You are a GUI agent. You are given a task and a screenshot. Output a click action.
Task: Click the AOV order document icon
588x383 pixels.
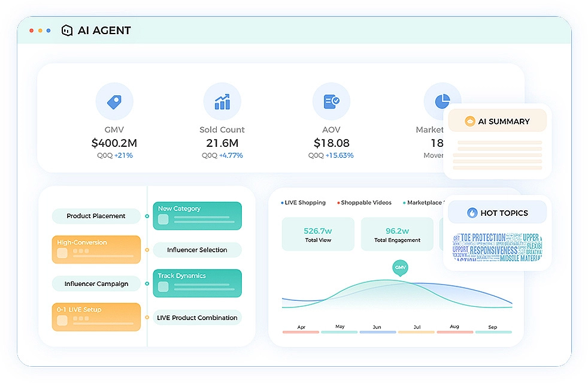point(331,101)
